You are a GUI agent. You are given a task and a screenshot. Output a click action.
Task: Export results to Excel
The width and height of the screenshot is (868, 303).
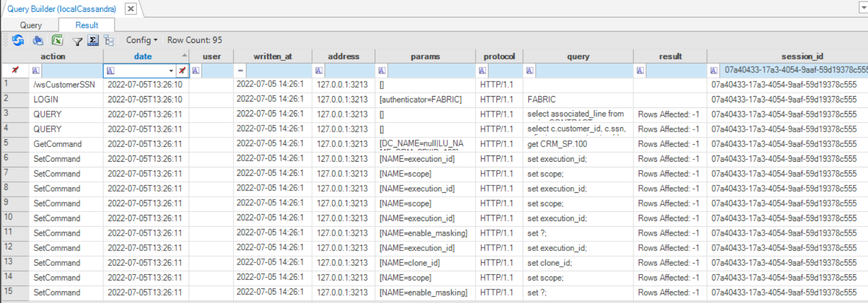coord(57,40)
